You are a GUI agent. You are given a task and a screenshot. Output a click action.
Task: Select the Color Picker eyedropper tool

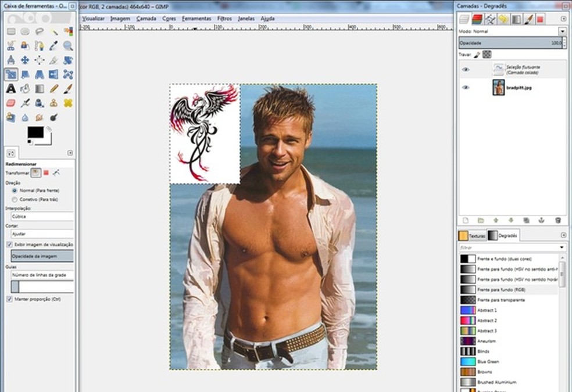(53, 46)
